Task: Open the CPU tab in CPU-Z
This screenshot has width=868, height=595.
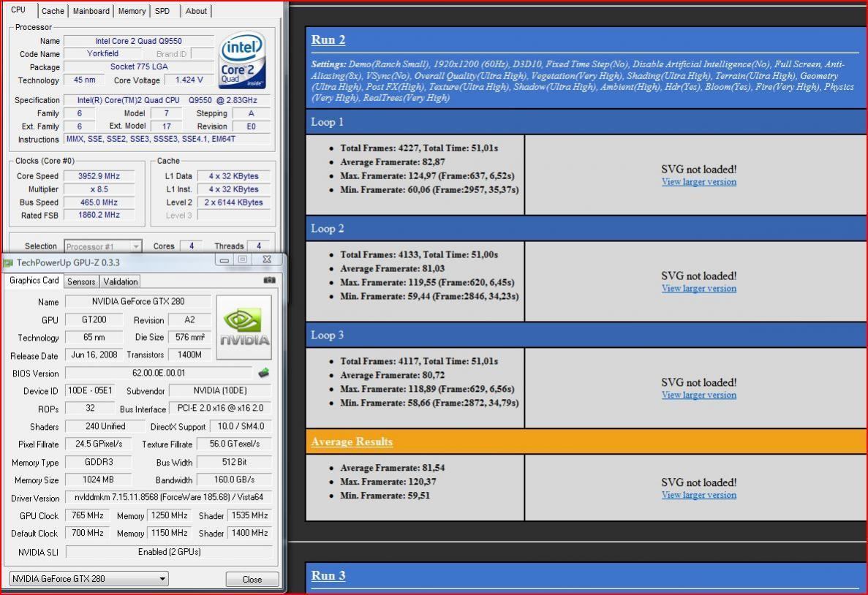Action: click(x=18, y=10)
